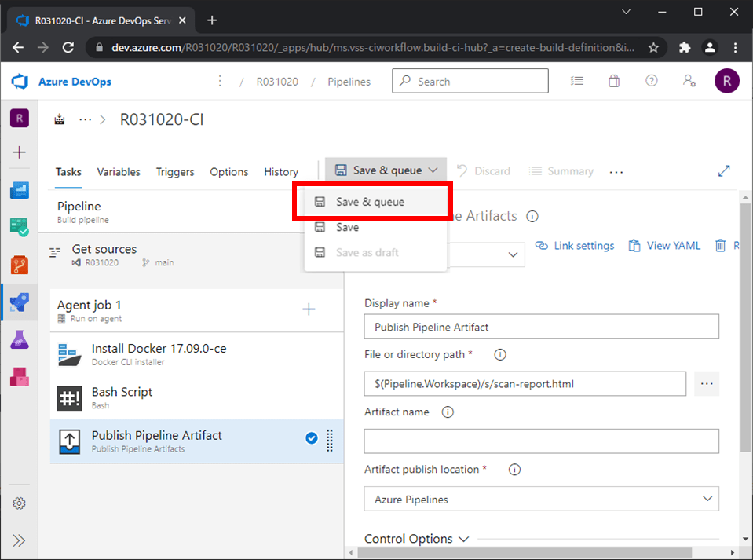The image size is (753, 560).
Task: Click the horizontal scrollbar at bottom
Action: point(525,552)
